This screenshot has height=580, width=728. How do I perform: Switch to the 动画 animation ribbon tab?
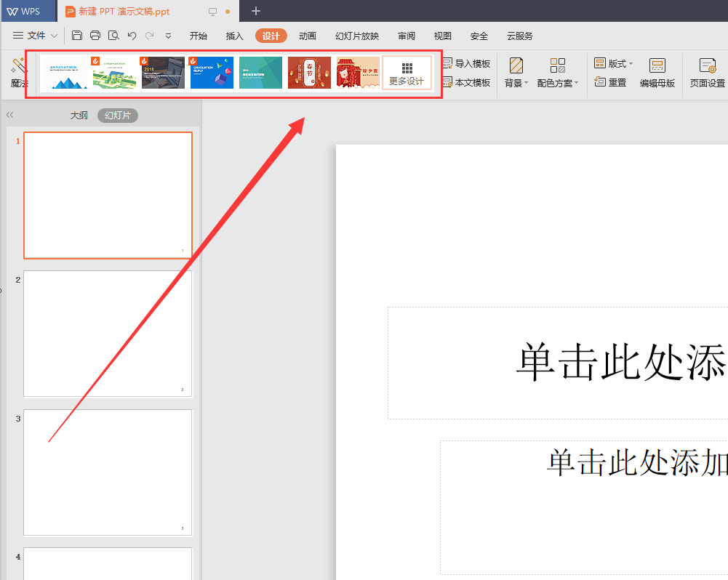tap(308, 35)
